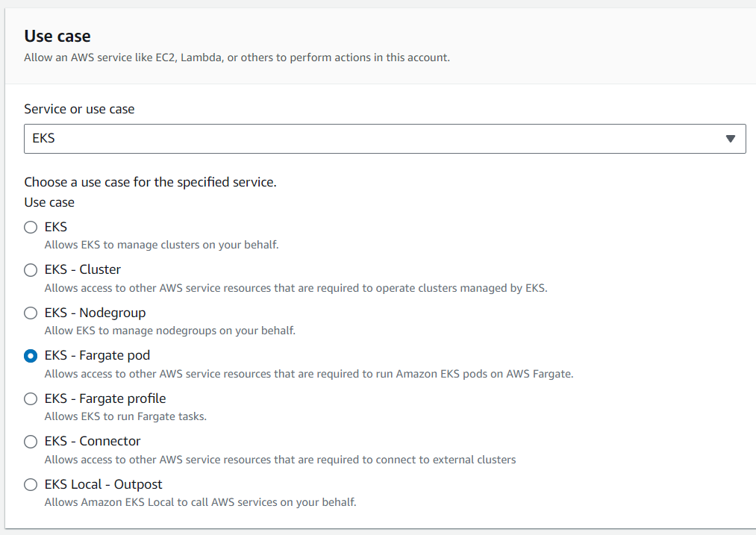Pick the EKS - Fargate profile radio option
756x535 pixels.
31,398
